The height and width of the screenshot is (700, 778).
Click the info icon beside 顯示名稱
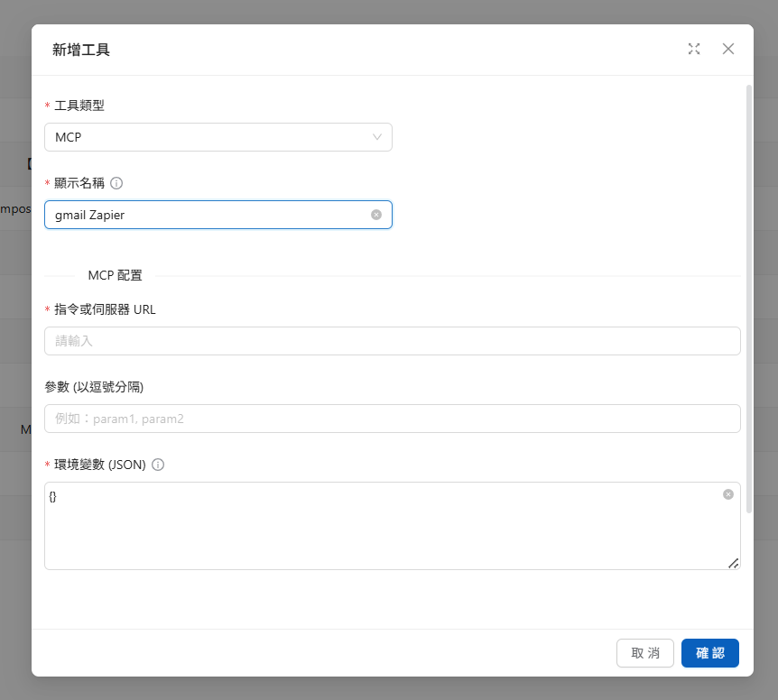[116, 183]
